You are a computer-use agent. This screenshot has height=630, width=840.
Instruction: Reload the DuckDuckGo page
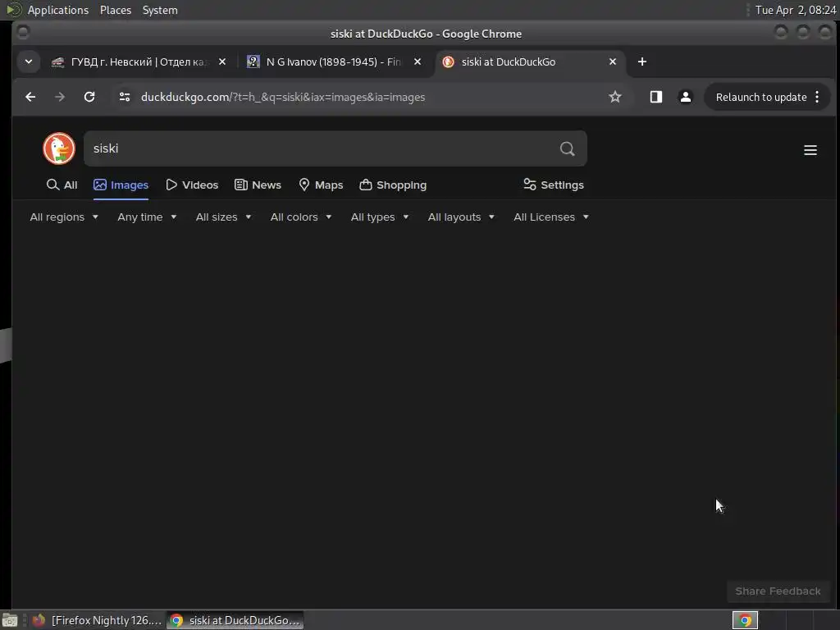tap(89, 97)
